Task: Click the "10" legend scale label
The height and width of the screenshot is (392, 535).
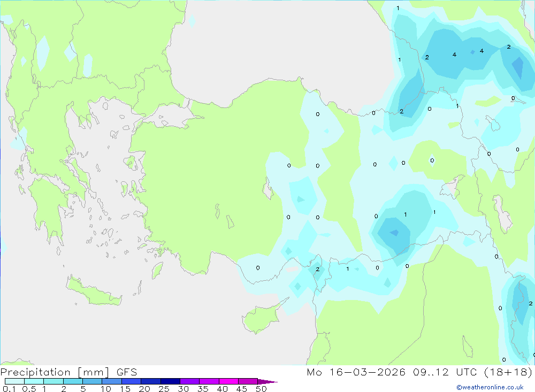Action: coord(106,389)
